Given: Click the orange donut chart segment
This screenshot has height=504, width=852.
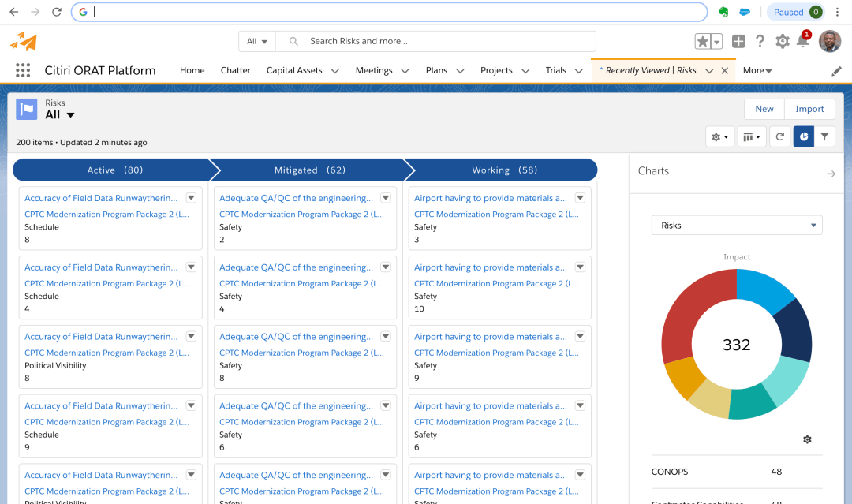Looking at the screenshot, I should [685, 376].
